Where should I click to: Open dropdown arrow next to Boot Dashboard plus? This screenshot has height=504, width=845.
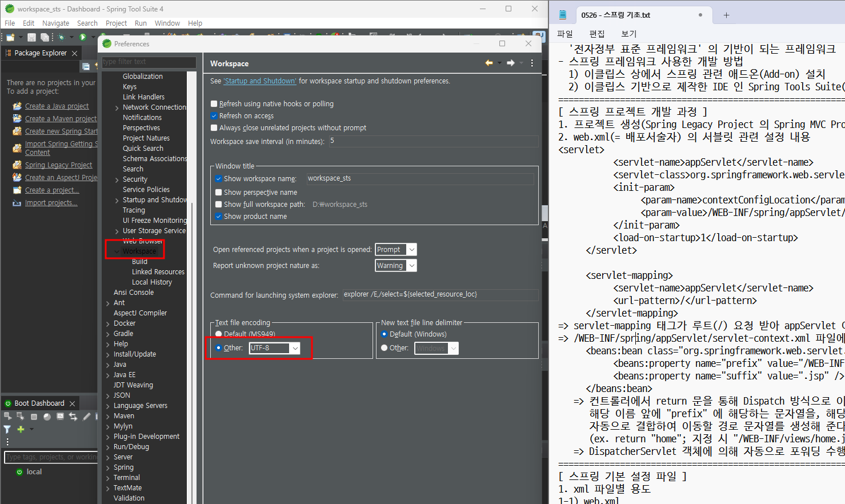(31, 429)
